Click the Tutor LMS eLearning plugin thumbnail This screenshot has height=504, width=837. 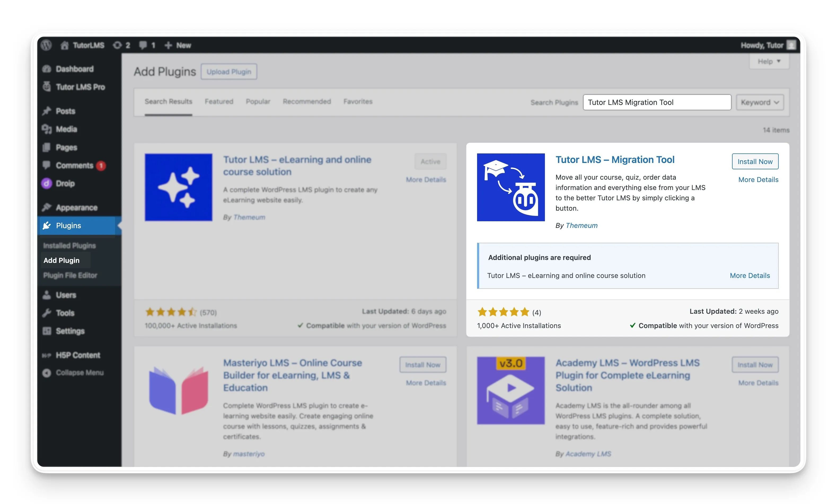pyautogui.click(x=178, y=187)
